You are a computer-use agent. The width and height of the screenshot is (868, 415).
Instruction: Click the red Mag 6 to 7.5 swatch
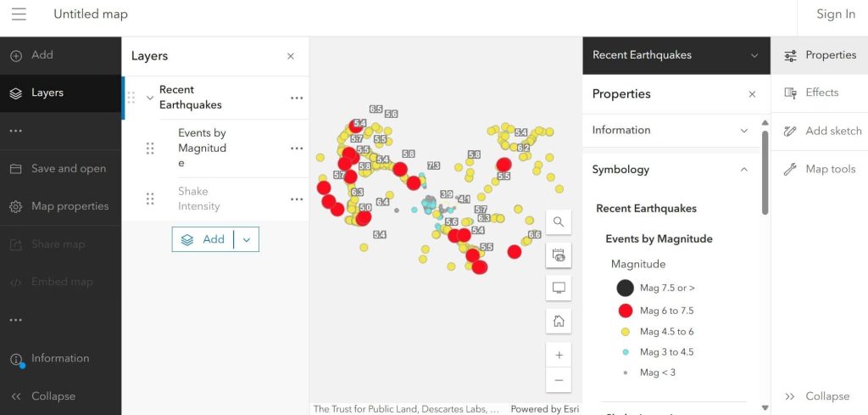(x=625, y=311)
